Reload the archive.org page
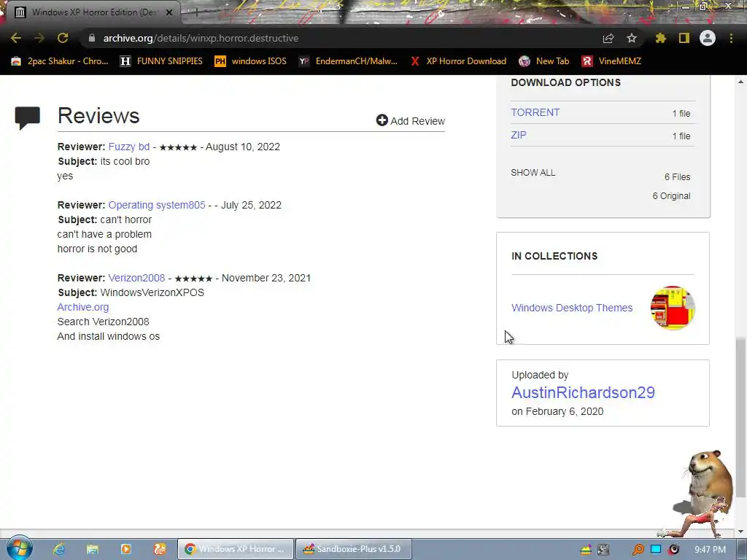This screenshot has width=747, height=560. click(x=63, y=38)
